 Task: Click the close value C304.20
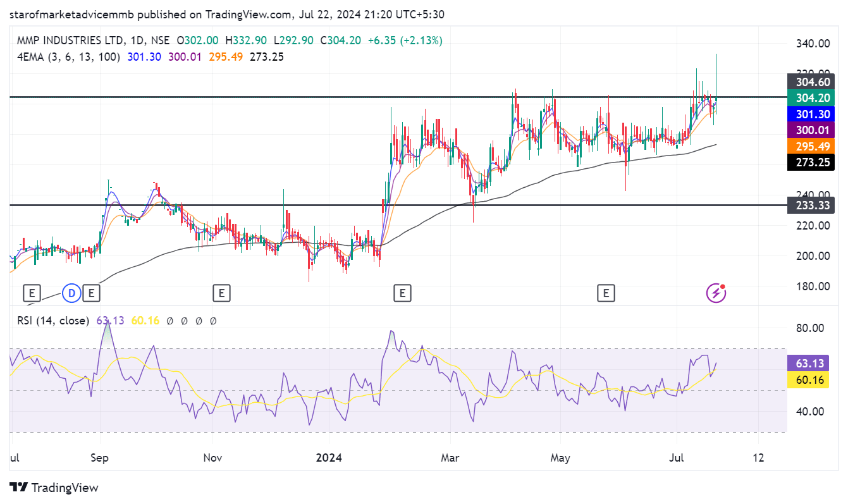click(341, 40)
